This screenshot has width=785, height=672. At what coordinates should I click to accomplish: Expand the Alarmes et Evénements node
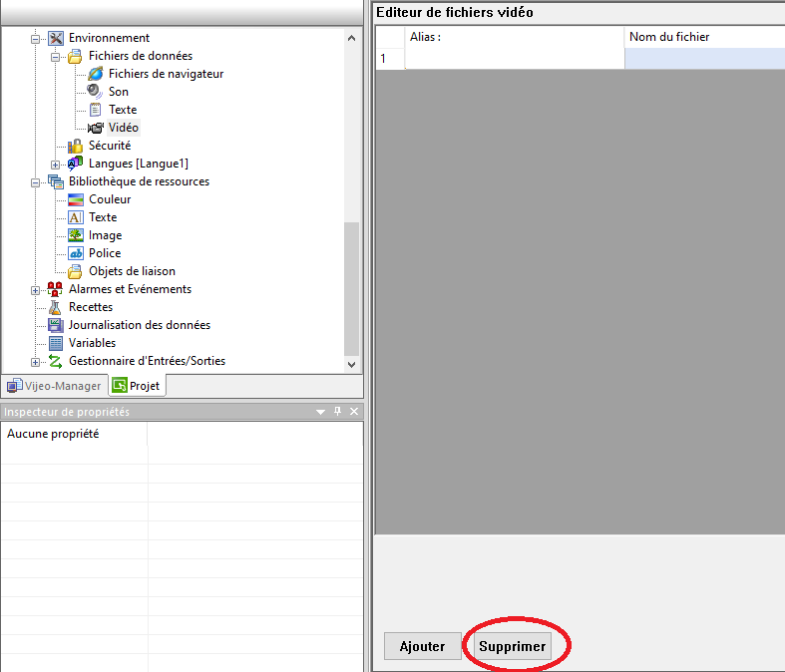(35, 290)
